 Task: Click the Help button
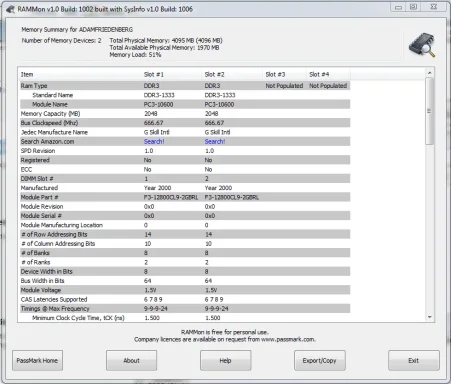(225, 360)
